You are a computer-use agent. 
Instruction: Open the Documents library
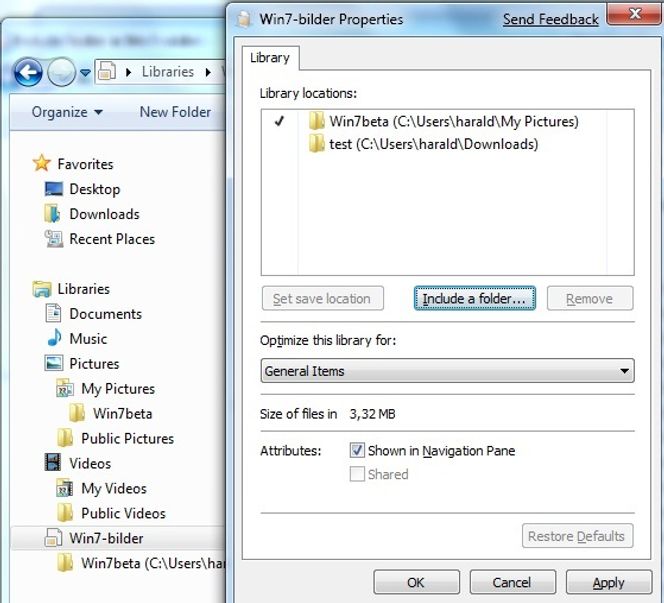tap(105, 314)
